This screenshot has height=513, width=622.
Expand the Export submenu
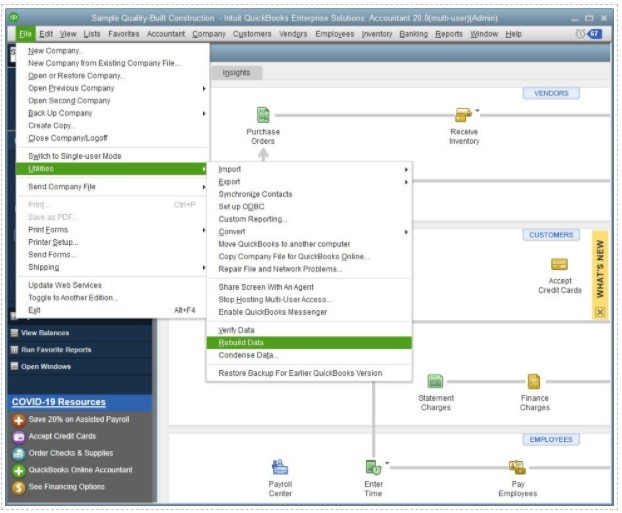(406, 182)
